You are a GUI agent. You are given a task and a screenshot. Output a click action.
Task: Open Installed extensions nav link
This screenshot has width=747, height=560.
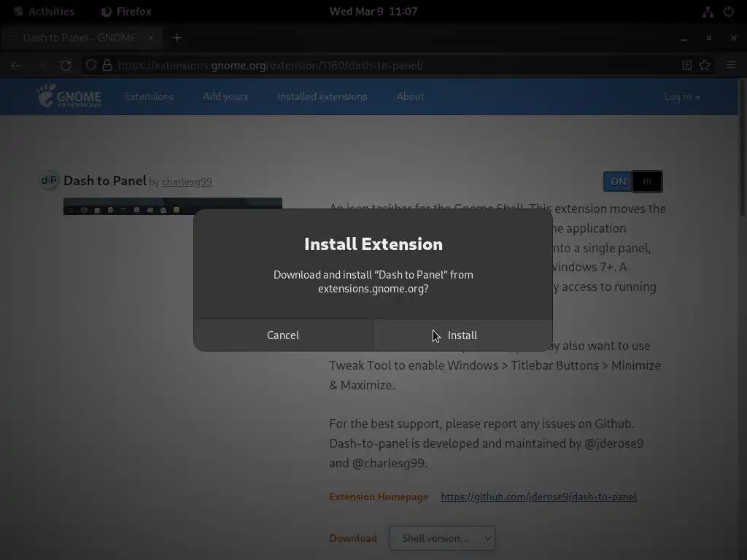(322, 97)
